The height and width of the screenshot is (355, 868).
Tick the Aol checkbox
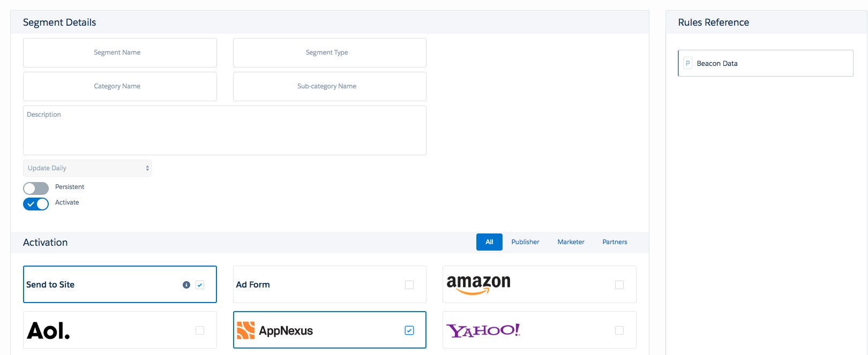tap(200, 330)
